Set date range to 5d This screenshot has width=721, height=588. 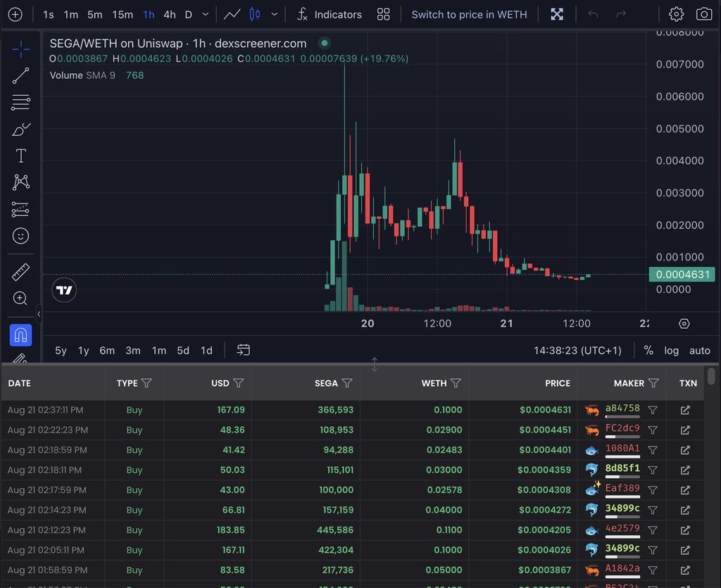[183, 350]
